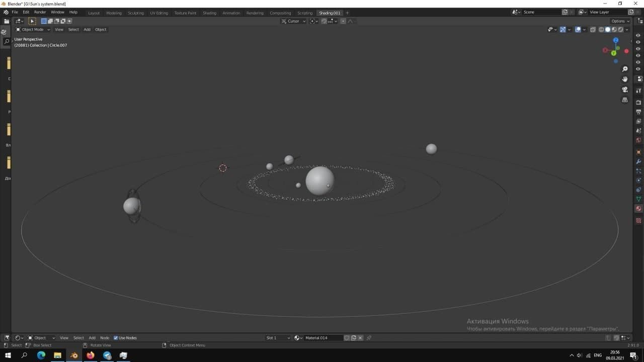Viewport: 644px width, 362px height.
Task: Switch to Wireframe viewport shading
Action: [601, 30]
